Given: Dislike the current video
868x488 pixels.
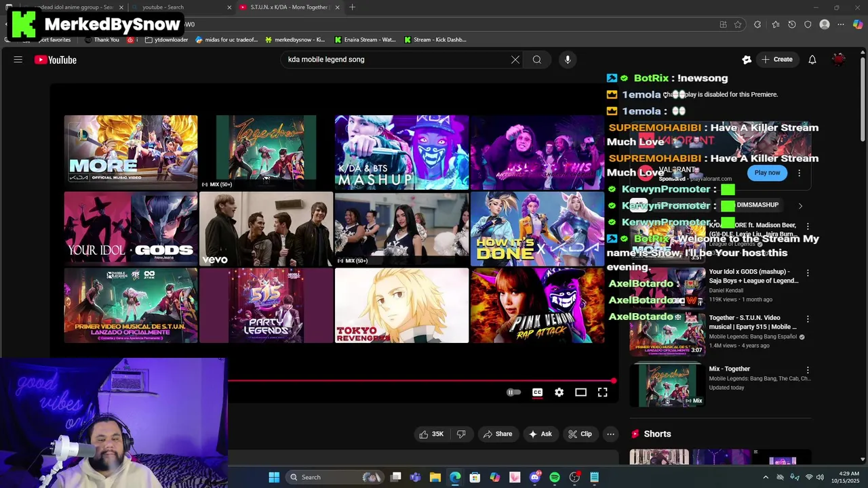Looking at the screenshot, I should tap(461, 434).
